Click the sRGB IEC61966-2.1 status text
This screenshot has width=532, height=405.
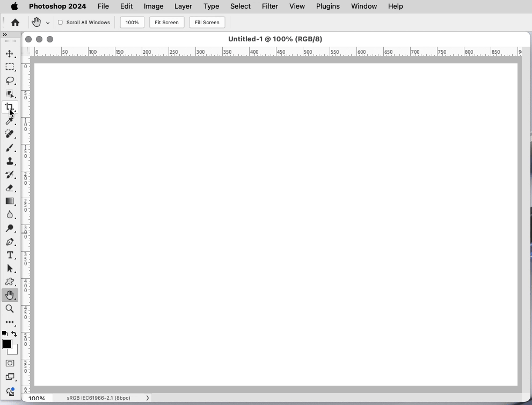pyautogui.click(x=98, y=398)
